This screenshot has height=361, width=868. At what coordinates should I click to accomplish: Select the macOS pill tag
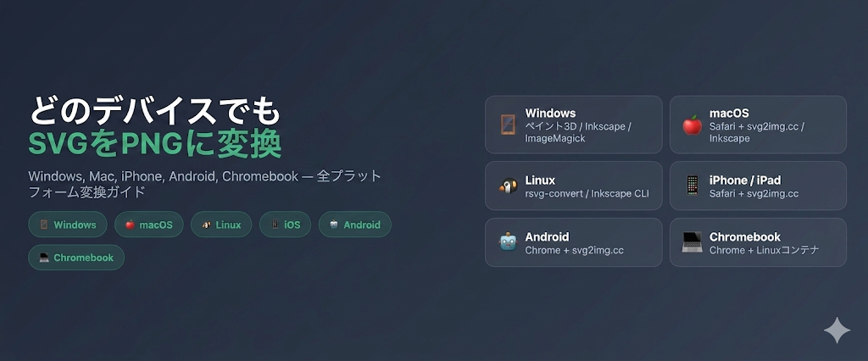[x=149, y=225]
